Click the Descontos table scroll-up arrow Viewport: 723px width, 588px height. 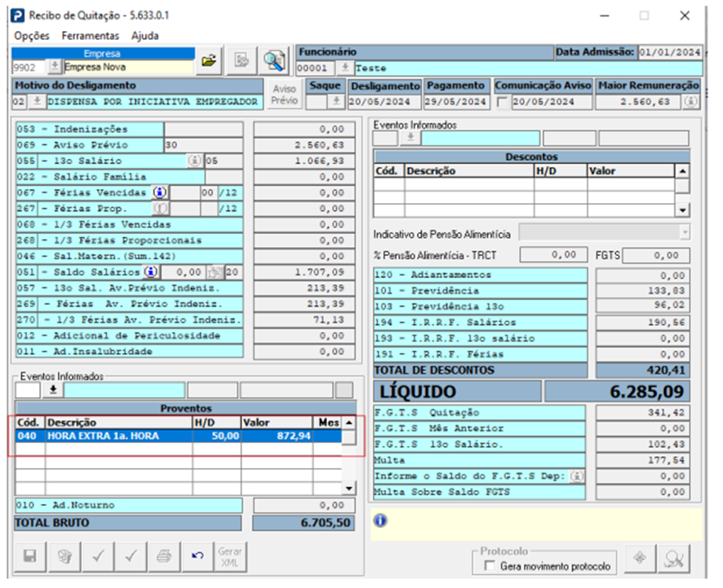(682, 171)
